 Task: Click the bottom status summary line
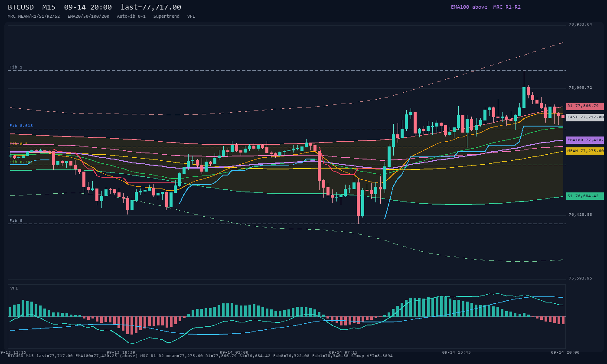[200, 356]
